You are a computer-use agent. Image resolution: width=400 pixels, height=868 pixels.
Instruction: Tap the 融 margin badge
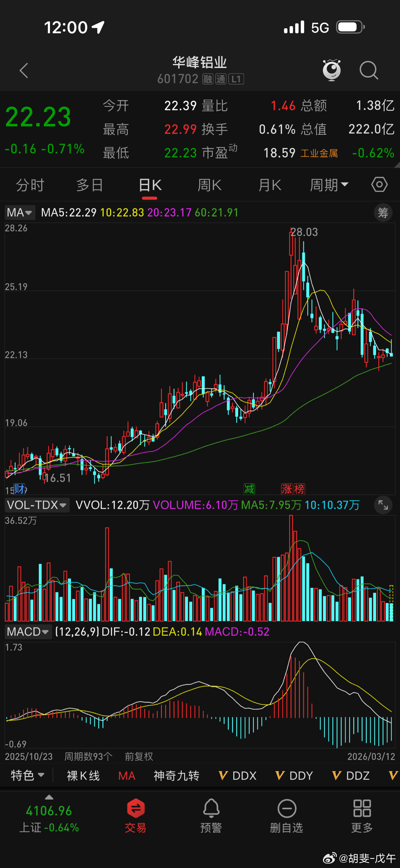[x=208, y=79]
